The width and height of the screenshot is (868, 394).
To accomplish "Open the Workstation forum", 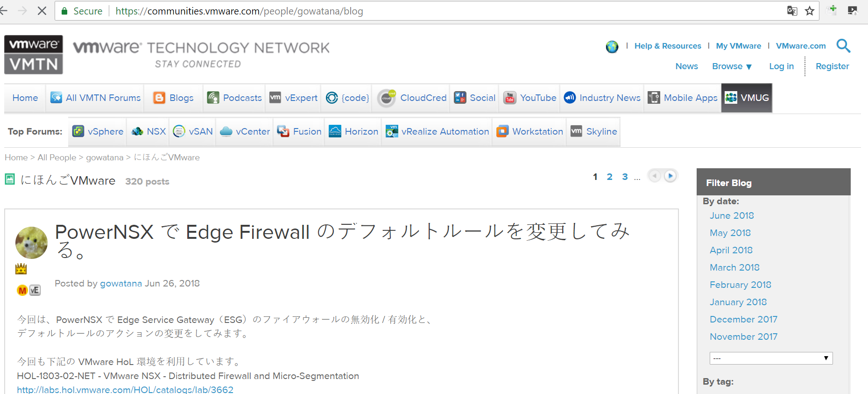I will pos(529,131).
